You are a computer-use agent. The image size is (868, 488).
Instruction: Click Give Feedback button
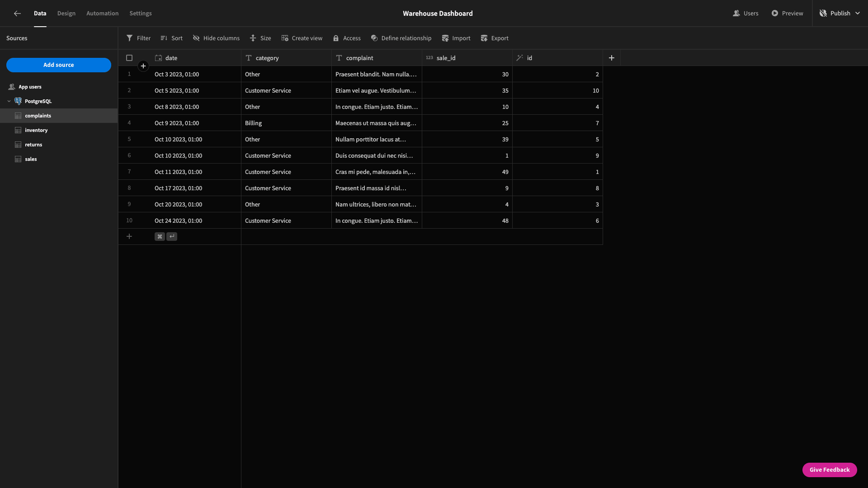pos(830,470)
